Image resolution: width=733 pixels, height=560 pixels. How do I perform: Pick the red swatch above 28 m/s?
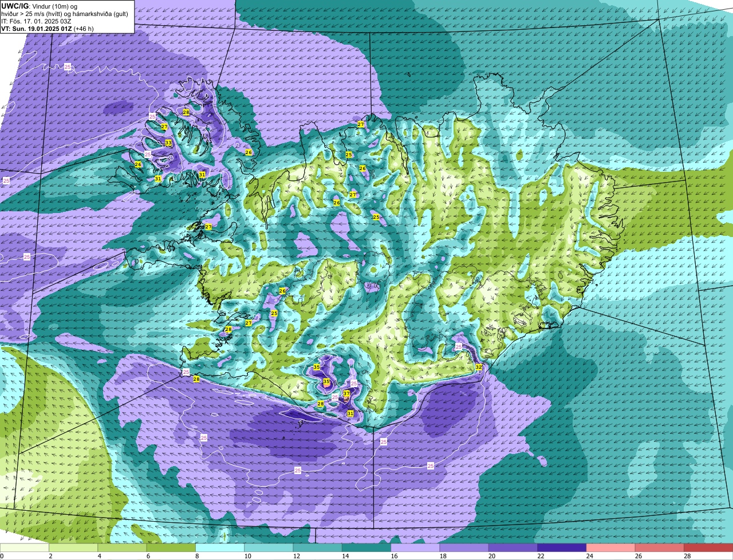[x=708, y=547]
